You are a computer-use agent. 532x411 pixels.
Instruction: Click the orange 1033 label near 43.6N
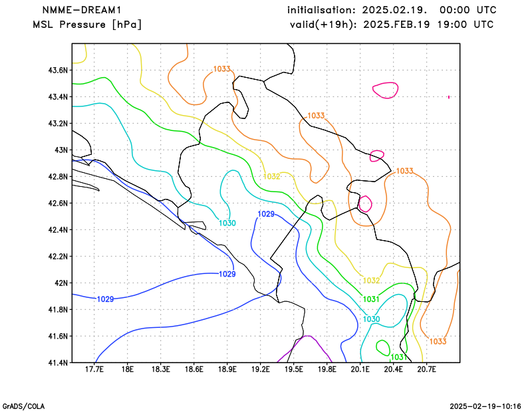tap(222, 69)
